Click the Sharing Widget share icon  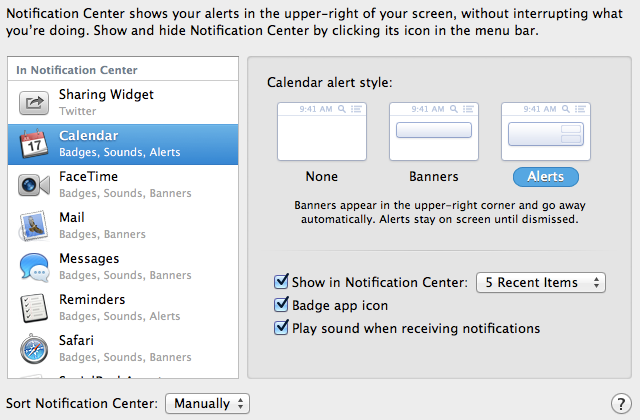34,103
